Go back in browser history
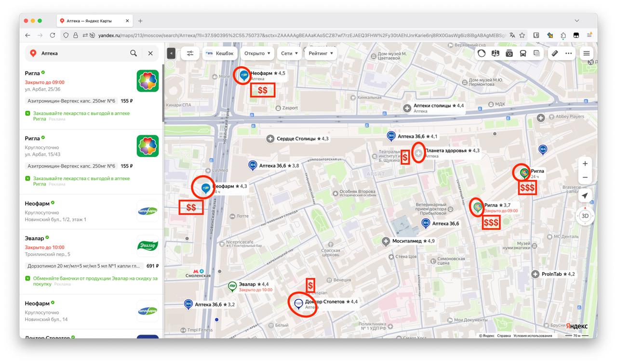This screenshot has width=617, height=364. click(27, 35)
